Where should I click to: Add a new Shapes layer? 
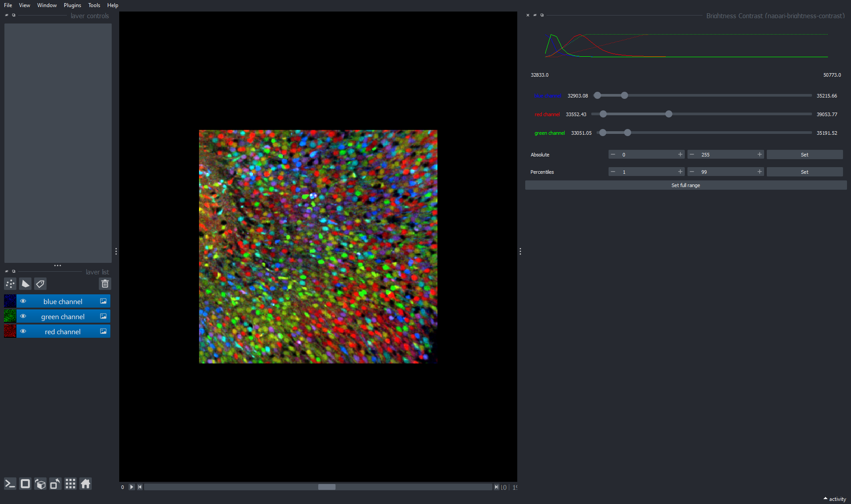(x=25, y=284)
